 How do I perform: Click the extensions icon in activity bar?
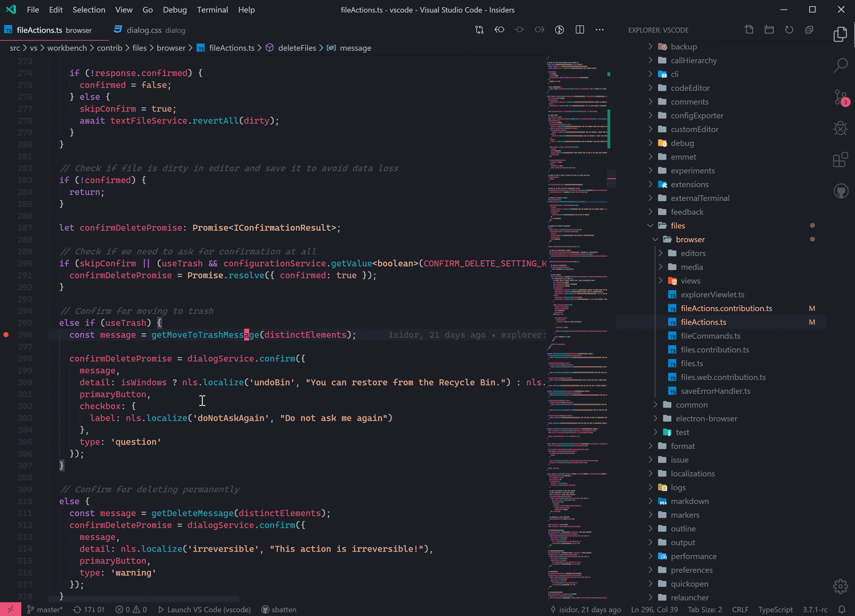(x=840, y=160)
